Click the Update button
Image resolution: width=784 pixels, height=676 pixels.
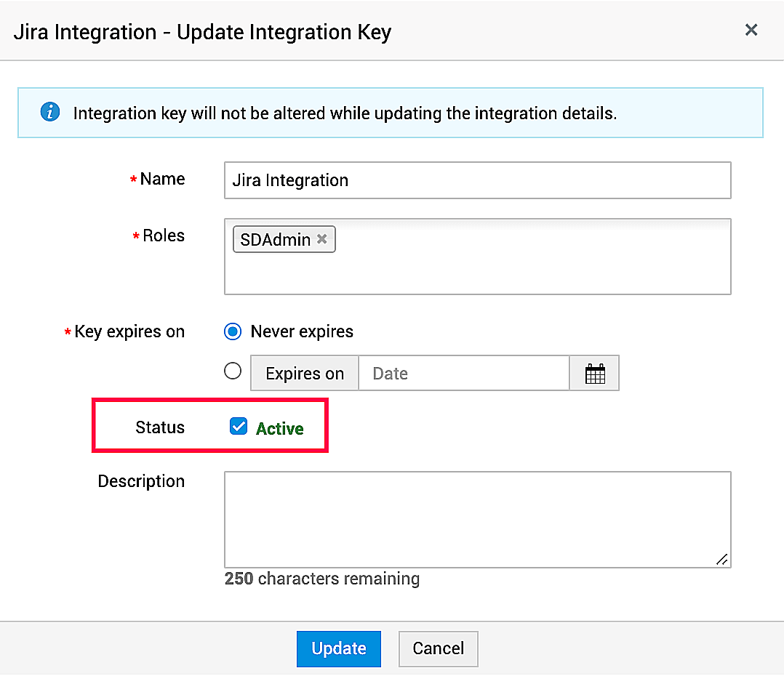pyautogui.click(x=338, y=648)
